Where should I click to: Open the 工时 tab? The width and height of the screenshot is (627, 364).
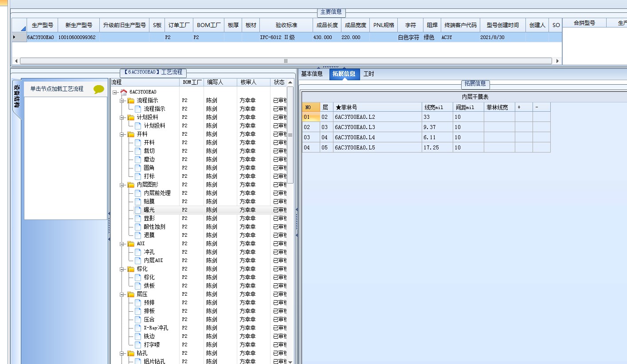pos(369,74)
